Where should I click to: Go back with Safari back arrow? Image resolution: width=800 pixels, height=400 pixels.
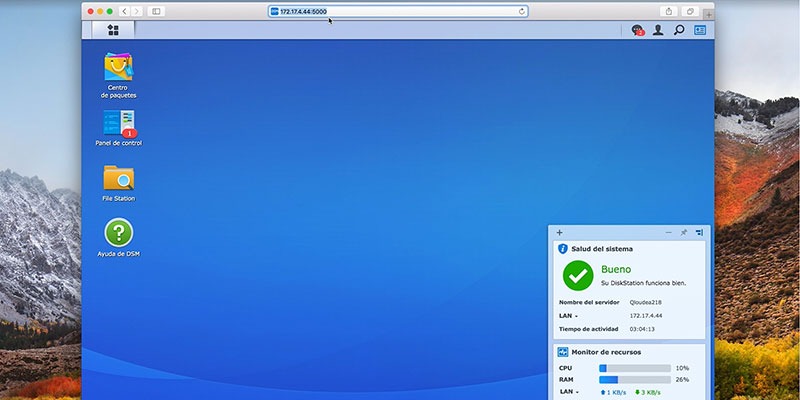click(x=125, y=11)
